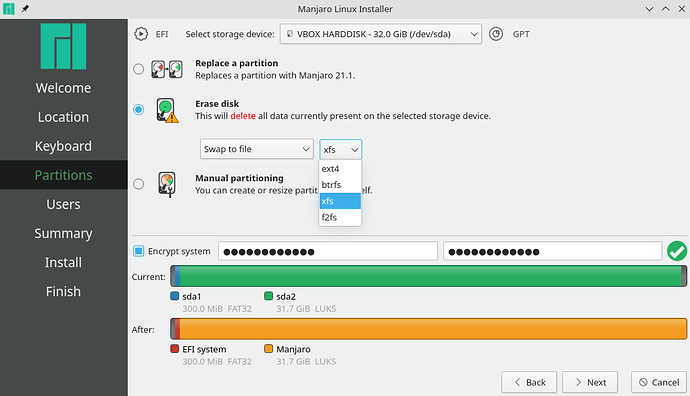Collapse the xfs filesystem combo box

(x=341, y=150)
